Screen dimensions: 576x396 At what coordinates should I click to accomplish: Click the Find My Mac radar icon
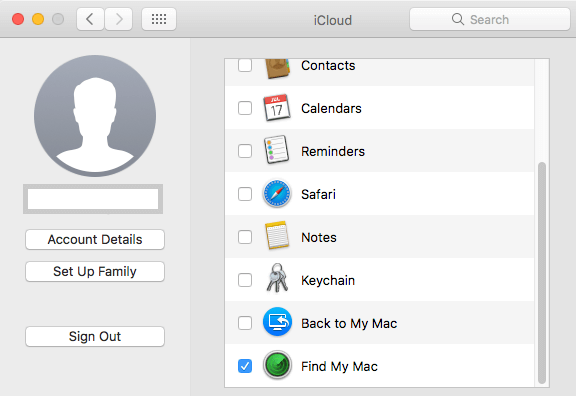point(277,365)
